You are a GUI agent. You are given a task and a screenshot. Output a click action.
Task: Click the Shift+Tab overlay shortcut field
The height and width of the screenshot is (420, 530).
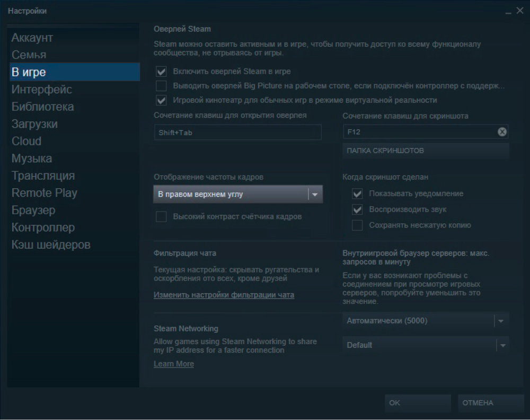[x=237, y=133]
